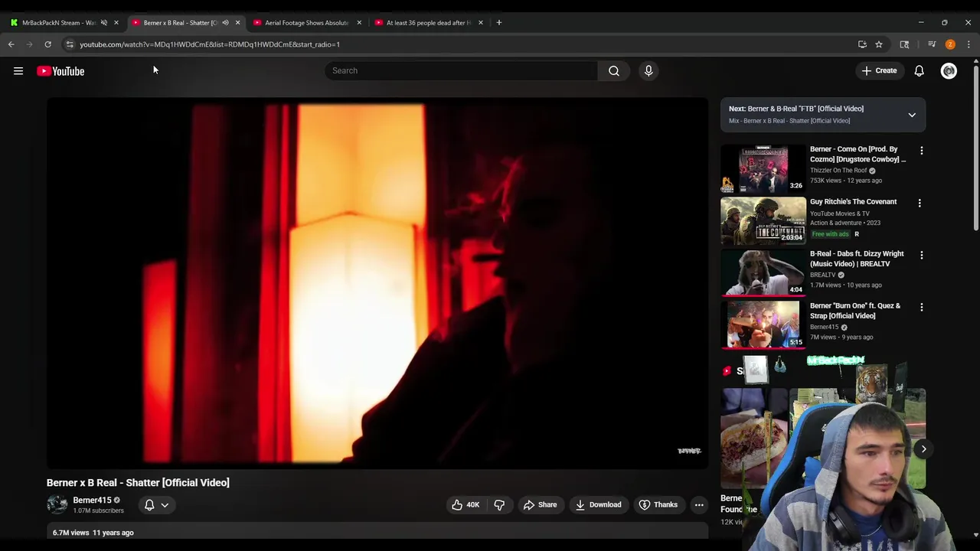The image size is (980, 551).
Task: Reload the current page
Action: click(x=47, y=44)
